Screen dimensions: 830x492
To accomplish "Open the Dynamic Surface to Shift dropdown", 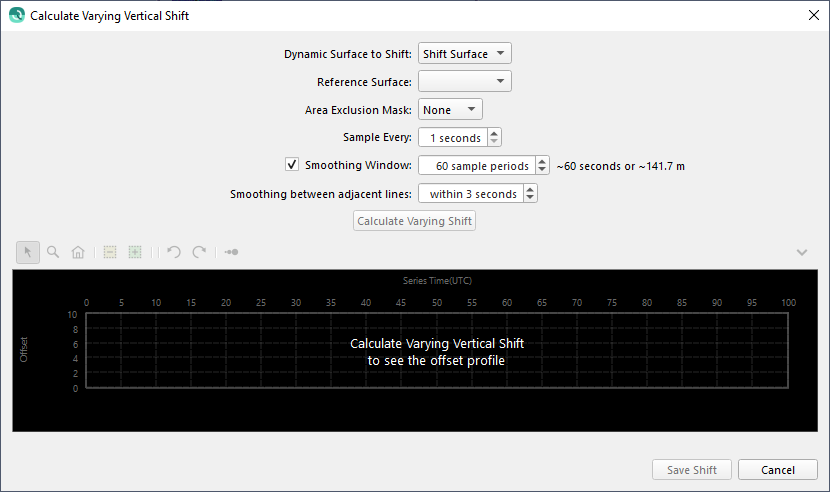I will click(x=465, y=54).
